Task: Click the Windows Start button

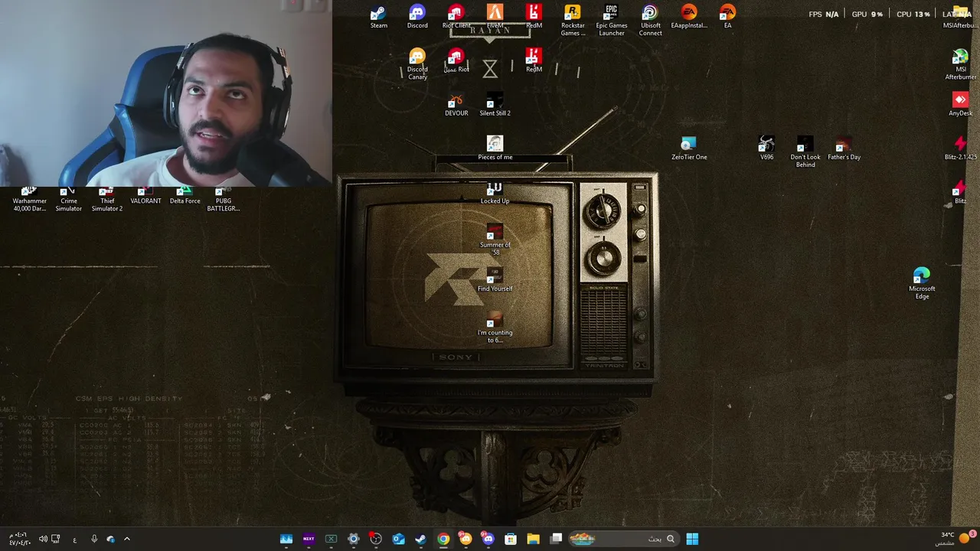Action: 692,539
